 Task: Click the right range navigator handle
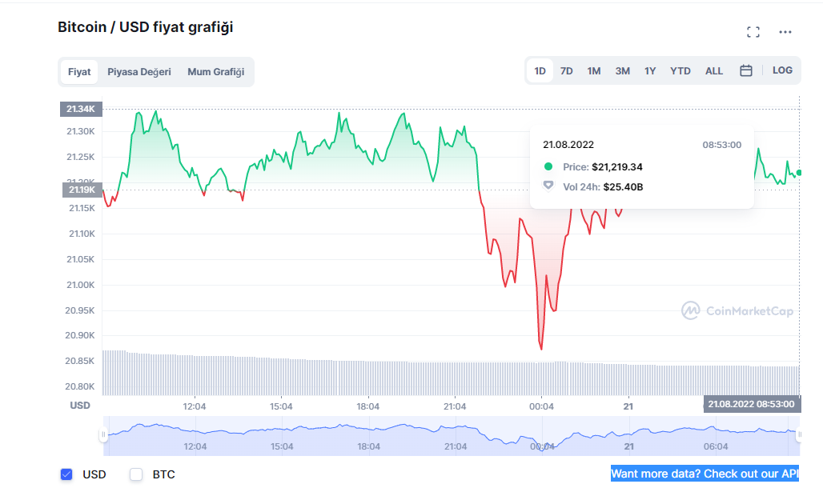pyautogui.click(x=798, y=435)
